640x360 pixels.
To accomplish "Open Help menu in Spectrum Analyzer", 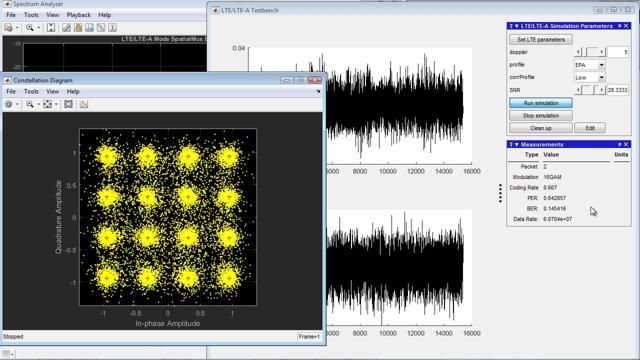I will click(105, 15).
